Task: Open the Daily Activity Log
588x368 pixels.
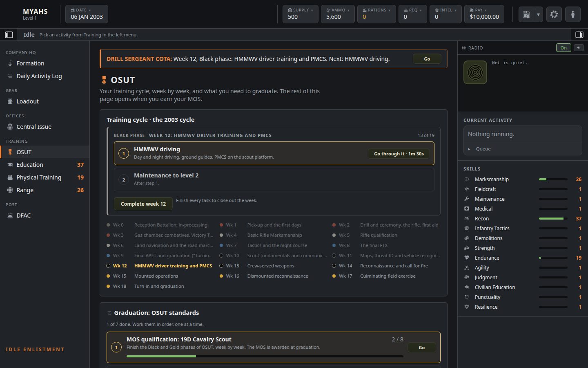Action: click(x=45, y=76)
